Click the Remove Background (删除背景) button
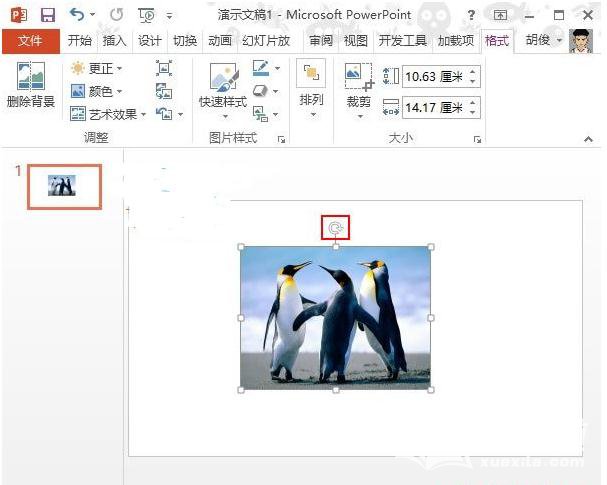 click(x=30, y=85)
